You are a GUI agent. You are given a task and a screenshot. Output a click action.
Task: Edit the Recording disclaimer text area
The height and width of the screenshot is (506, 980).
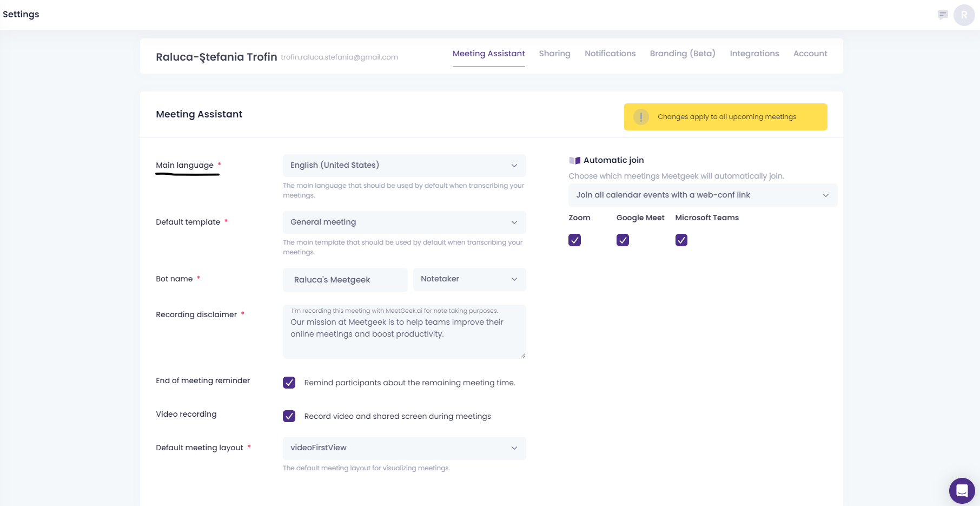click(x=404, y=331)
